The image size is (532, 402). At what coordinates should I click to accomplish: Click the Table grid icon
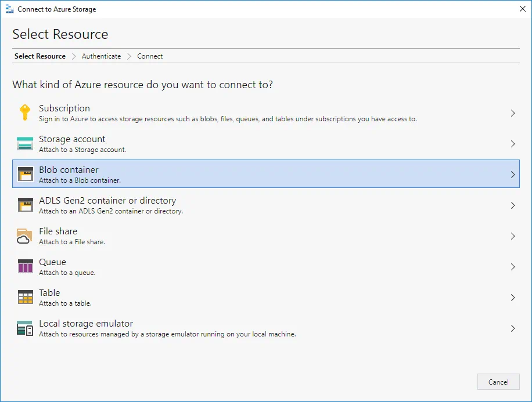[x=25, y=298]
